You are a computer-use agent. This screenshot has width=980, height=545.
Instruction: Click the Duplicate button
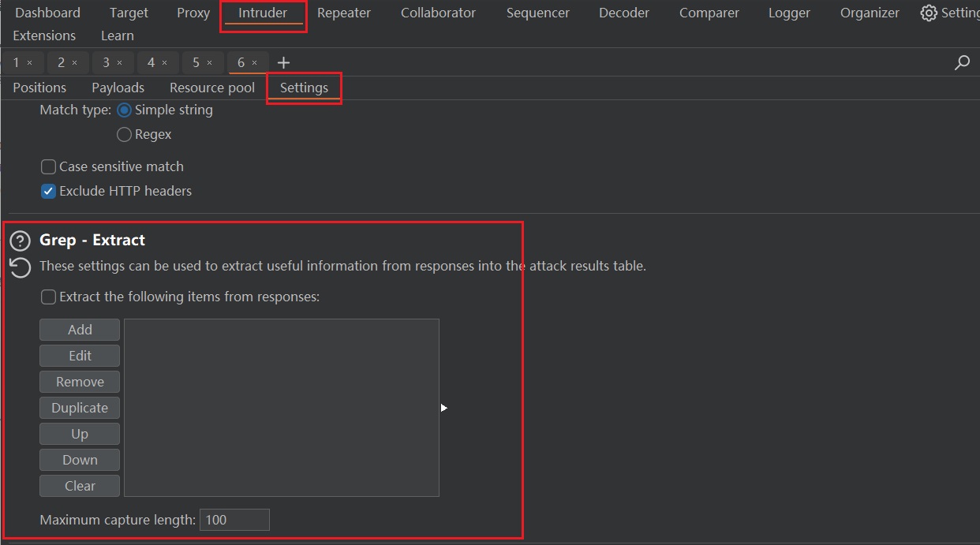(x=80, y=408)
